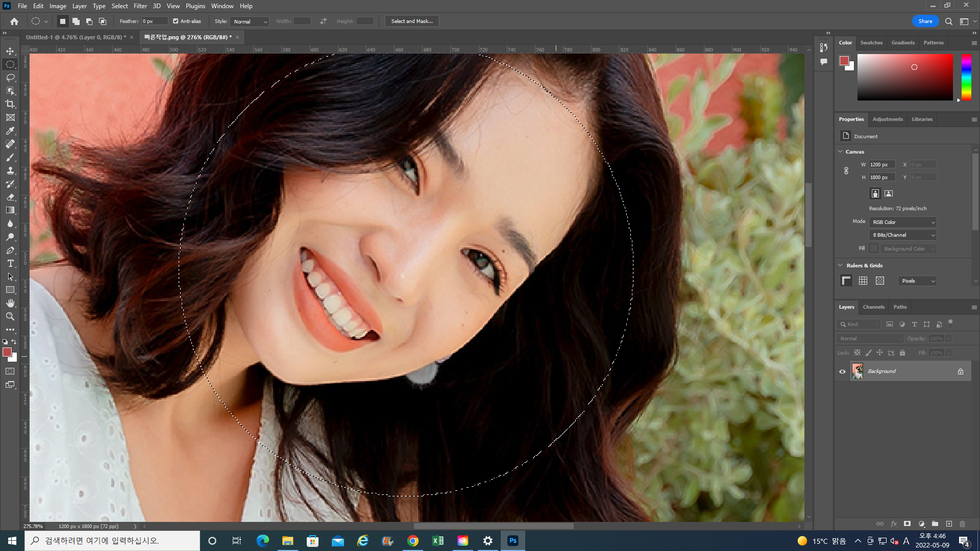Select the Crop tool

(10, 104)
